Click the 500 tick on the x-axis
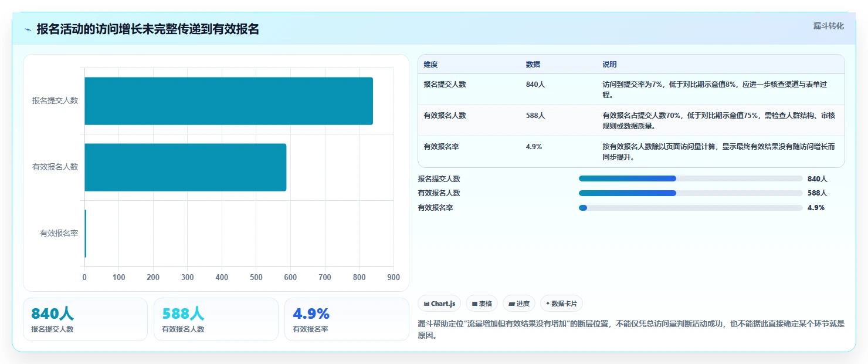 [256, 277]
